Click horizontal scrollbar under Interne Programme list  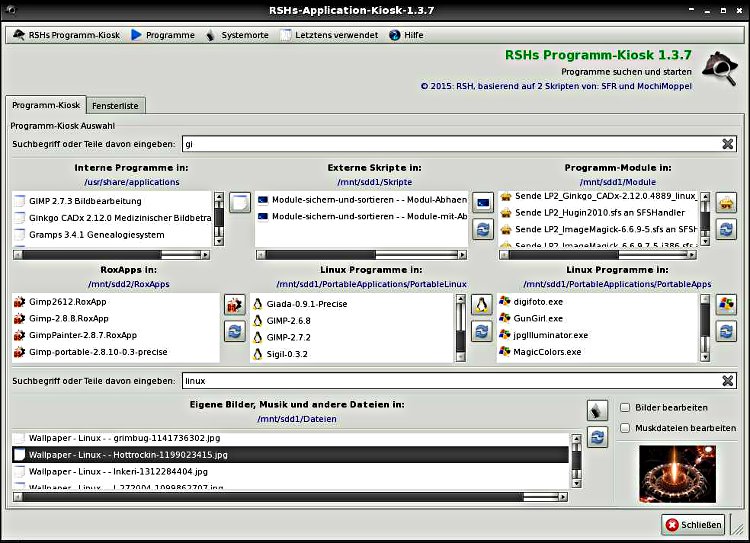tap(111, 255)
